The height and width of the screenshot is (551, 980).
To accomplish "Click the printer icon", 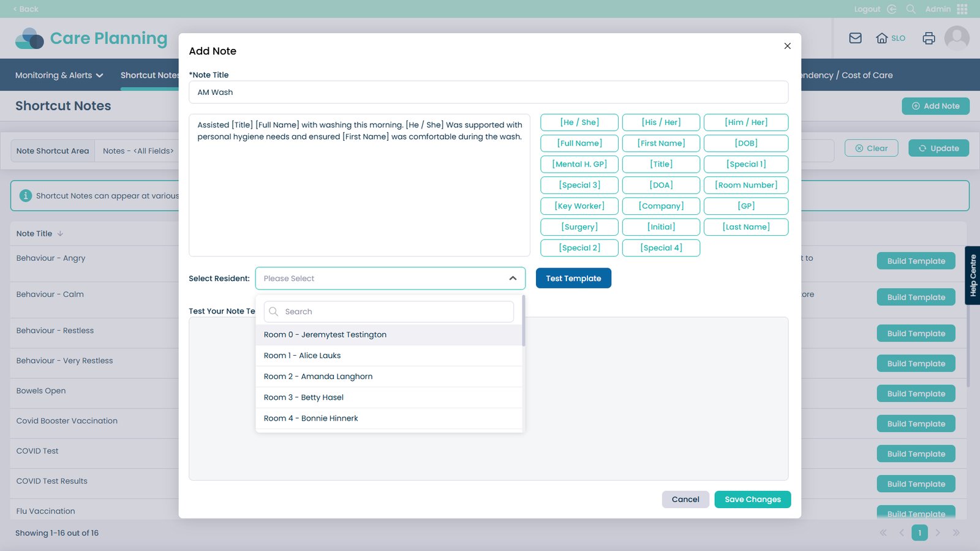I will [x=929, y=38].
